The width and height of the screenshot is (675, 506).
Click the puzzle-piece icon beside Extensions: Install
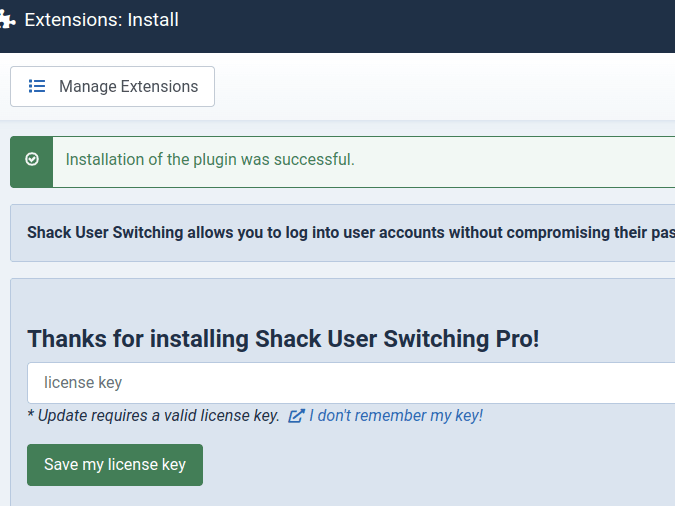pyautogui.click(x=7, y=19)
